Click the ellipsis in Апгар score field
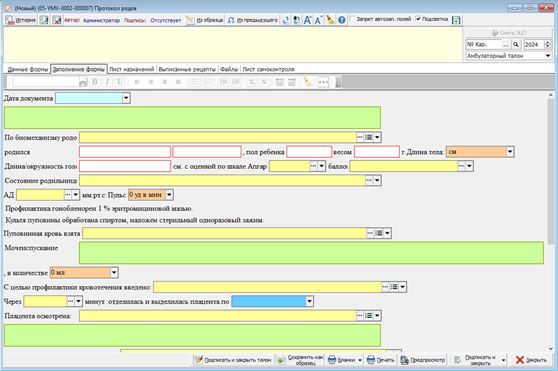This screenshot has width=558, height=371. tap(313, 166)
